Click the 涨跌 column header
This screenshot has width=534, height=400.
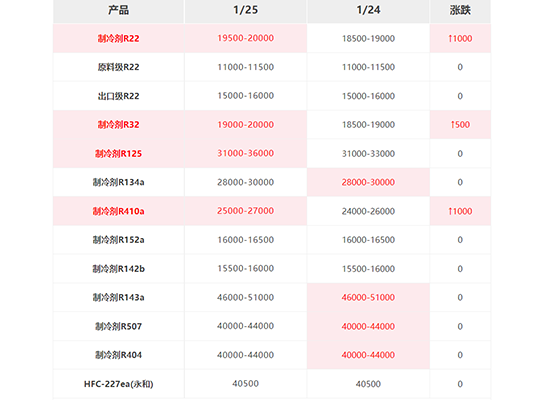(x=460, y=10)
